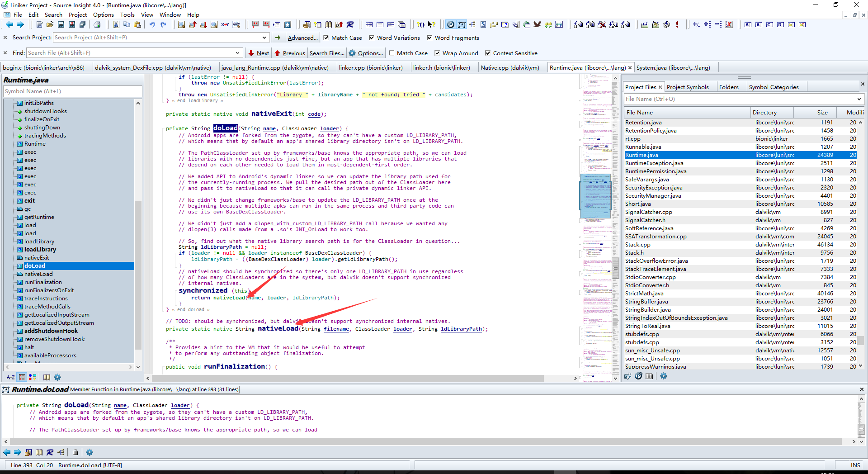
Task: Click editor horizontal scrollbar
Action: point(348,378)
